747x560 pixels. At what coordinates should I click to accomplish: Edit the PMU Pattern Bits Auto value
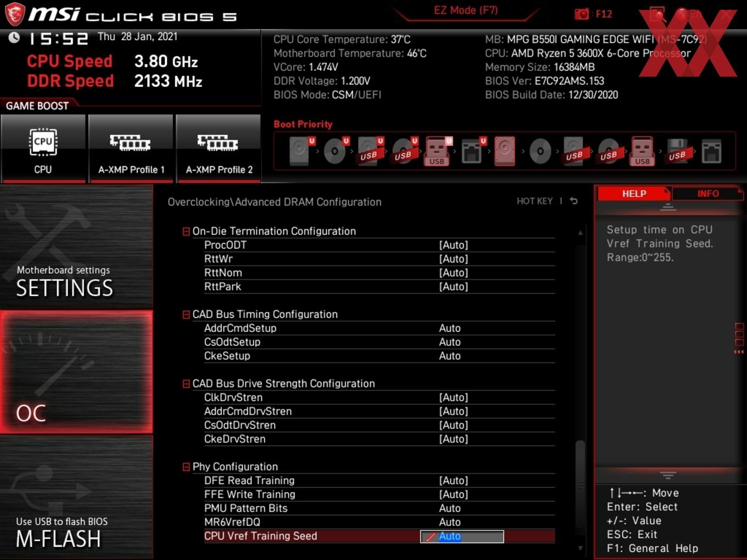point(450,508)
